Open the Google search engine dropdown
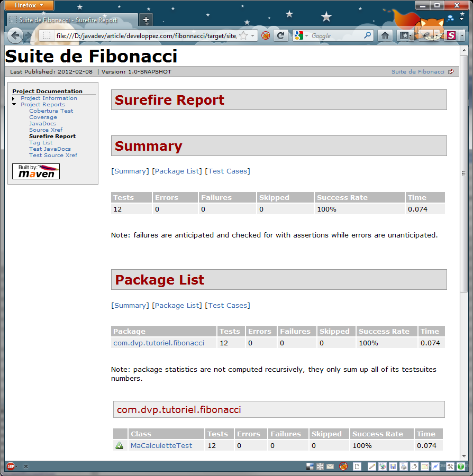Image resolution: width=473 pixels, height=476 pixels. [x=302, y=35]
